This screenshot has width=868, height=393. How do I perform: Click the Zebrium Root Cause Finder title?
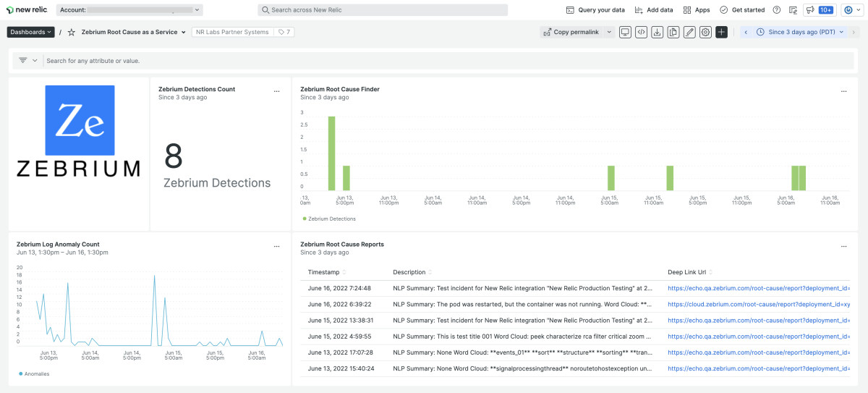340,89
